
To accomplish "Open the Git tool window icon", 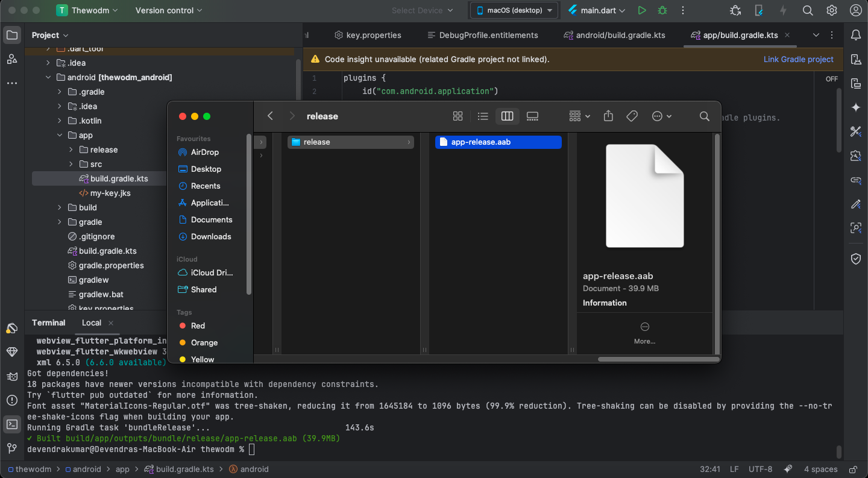I will click(12, 448).
